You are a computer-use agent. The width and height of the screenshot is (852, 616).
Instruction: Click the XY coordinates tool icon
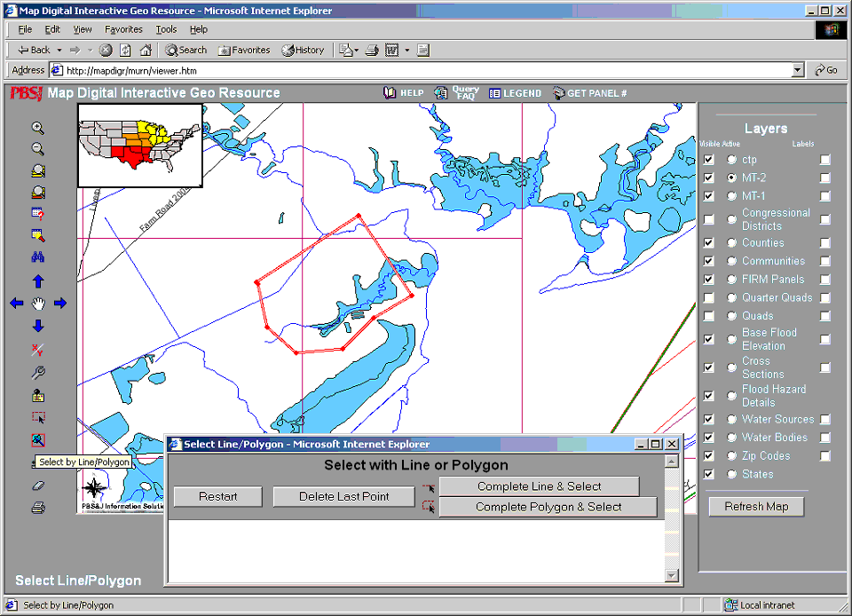click(37, 350)
